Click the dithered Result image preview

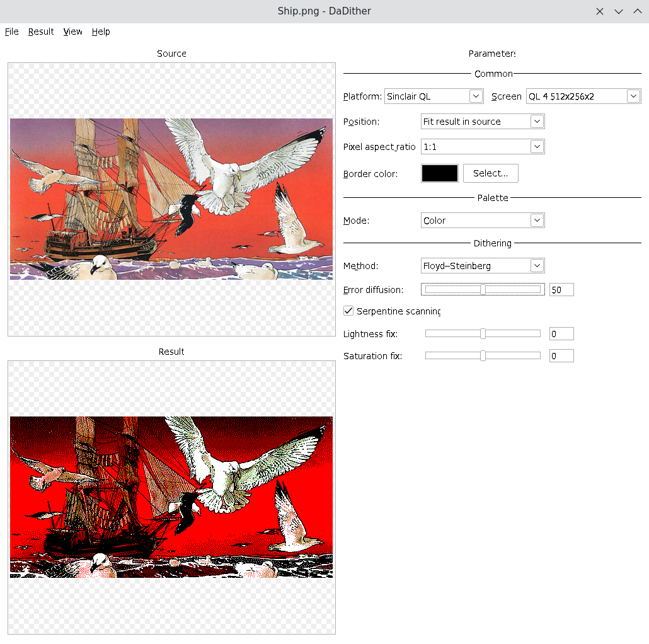tap(171, 497)
